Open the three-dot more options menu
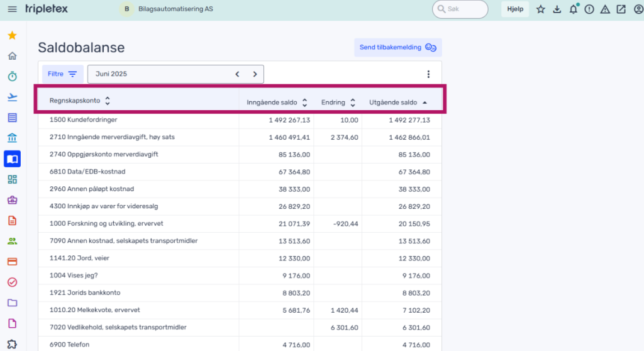 [x=428, y=74]
